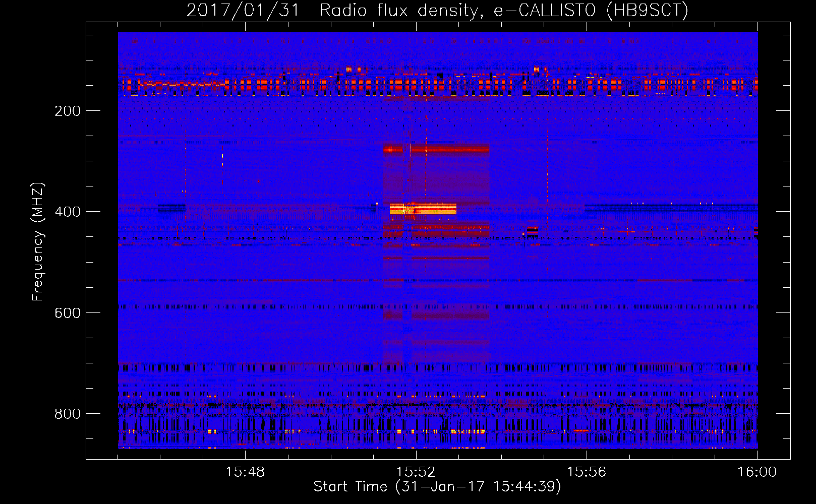Image resolution: width=816 pixels, height=504 pixels.
Task: Click the '400' frequency axis label
Action: tap(68, 212)
